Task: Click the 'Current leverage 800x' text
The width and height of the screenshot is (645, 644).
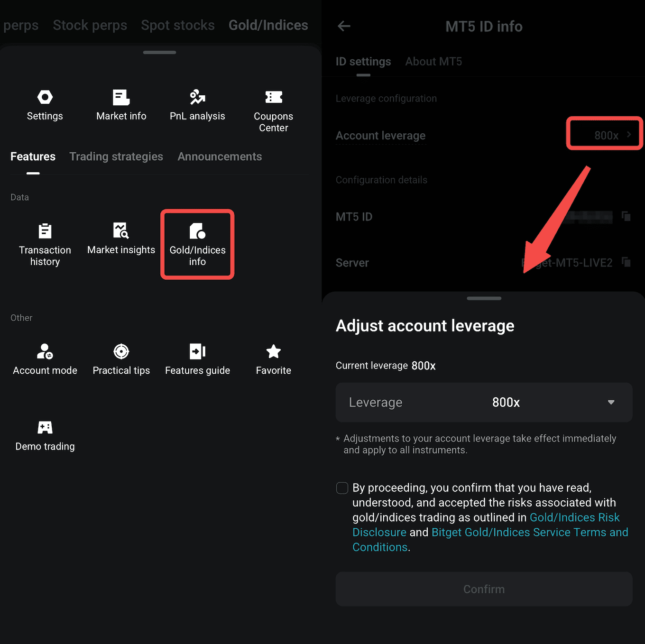Action: coord(386,366)
